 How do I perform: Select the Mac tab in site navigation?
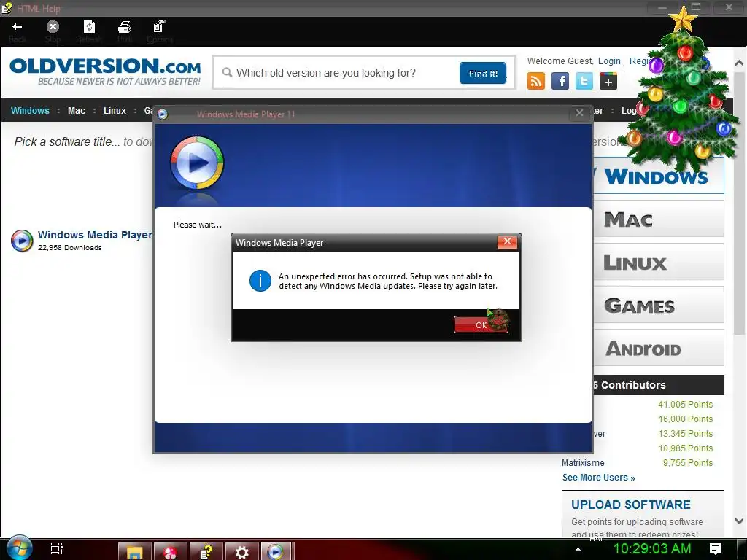coord(76,111)
